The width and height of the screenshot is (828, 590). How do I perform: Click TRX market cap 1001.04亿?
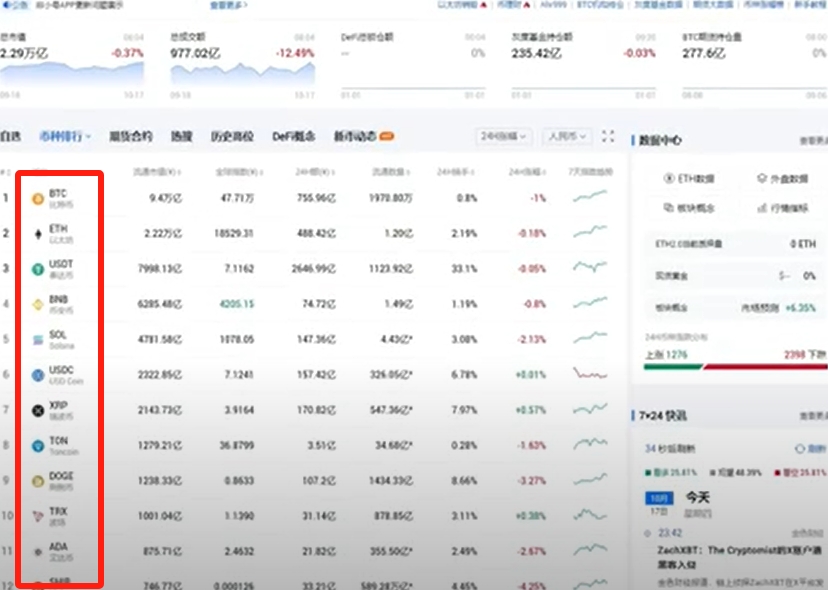point(160,516)
